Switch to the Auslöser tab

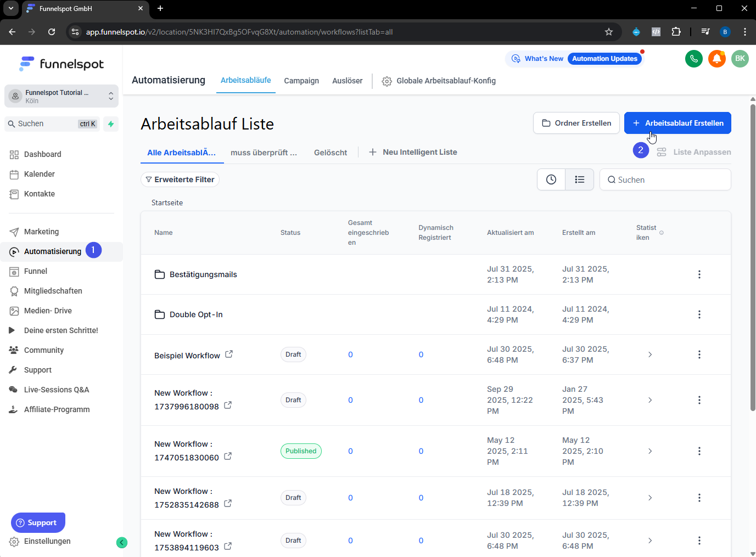point(348,81)
